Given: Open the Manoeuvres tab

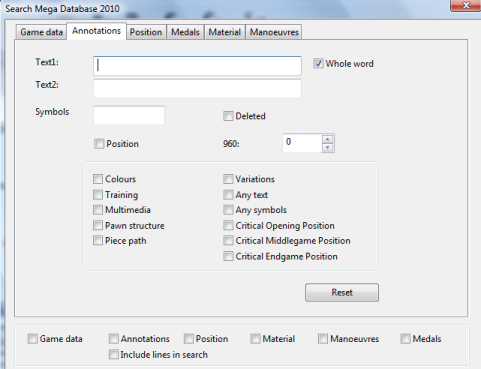Looking at the screenshot, I should [x=274, y=32].
